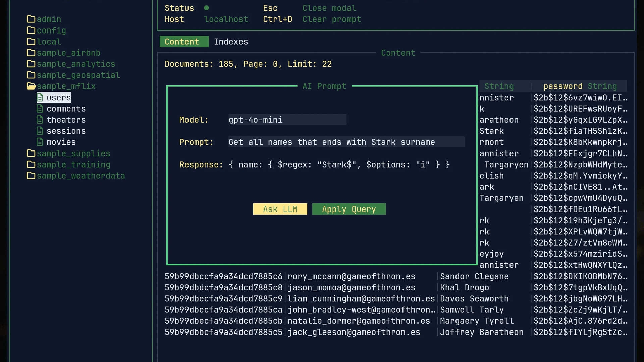The image size is (644, 362).
Task: Switch to the Indexes tab
Action: [x=231, y=42]
